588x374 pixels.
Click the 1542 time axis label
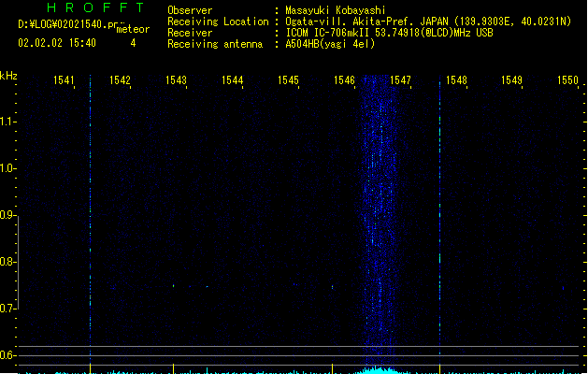(x=120, y=80)
